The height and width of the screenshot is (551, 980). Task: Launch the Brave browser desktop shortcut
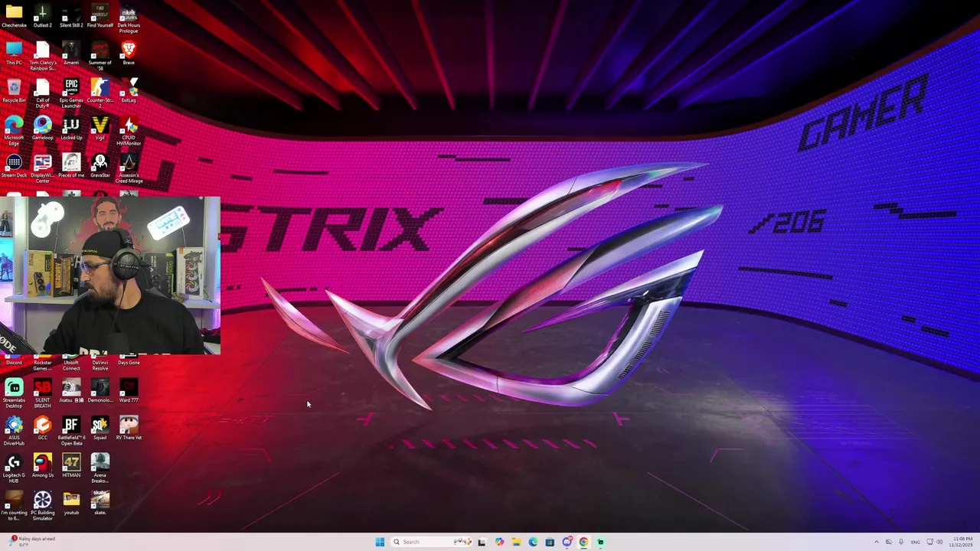[x=129, y=54]
